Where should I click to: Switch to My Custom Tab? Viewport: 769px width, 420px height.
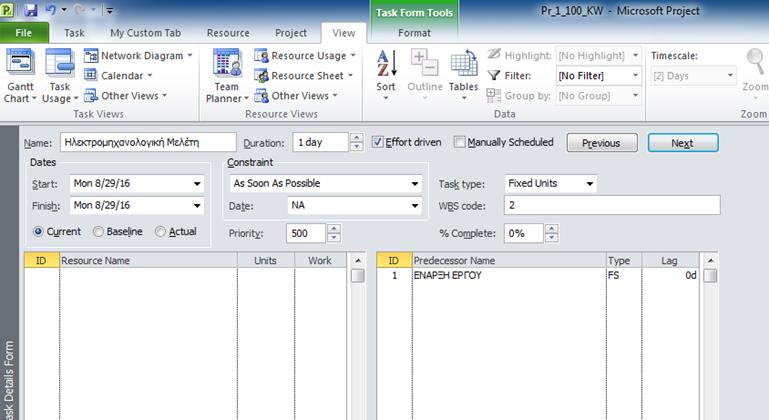[146, 33]
